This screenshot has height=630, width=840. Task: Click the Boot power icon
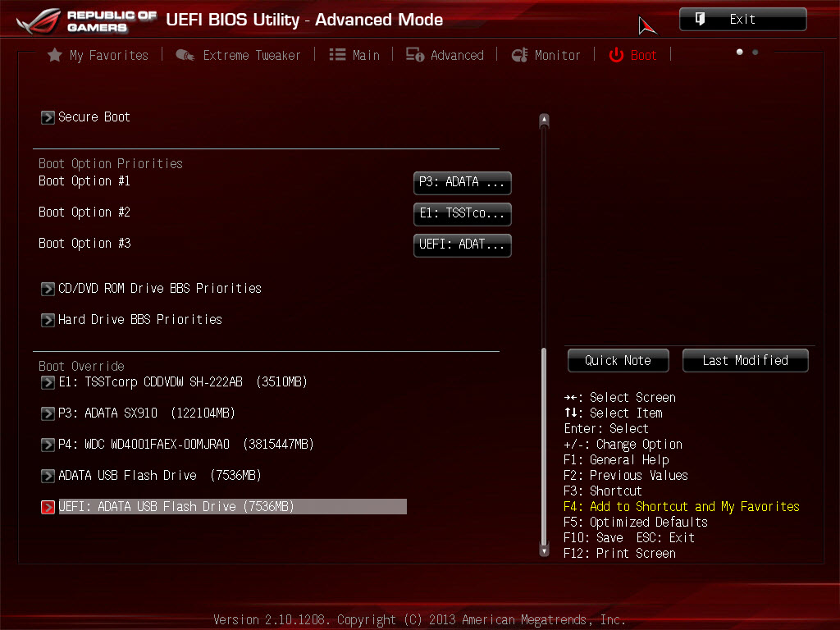pyautogui.click(x=617, y=55)
